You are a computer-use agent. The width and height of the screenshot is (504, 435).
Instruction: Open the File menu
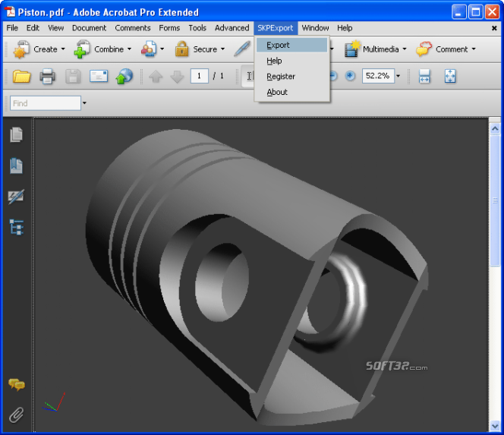click(x=12, y=28)
